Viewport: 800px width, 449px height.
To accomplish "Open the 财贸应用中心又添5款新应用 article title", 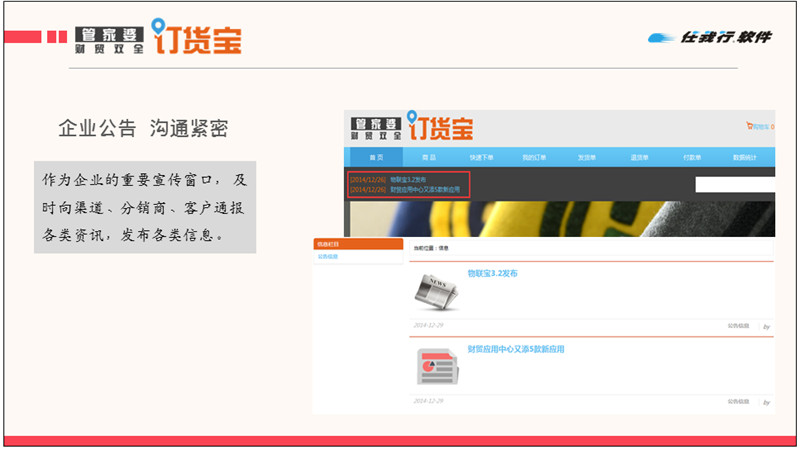I will click(x=515, y=350).
